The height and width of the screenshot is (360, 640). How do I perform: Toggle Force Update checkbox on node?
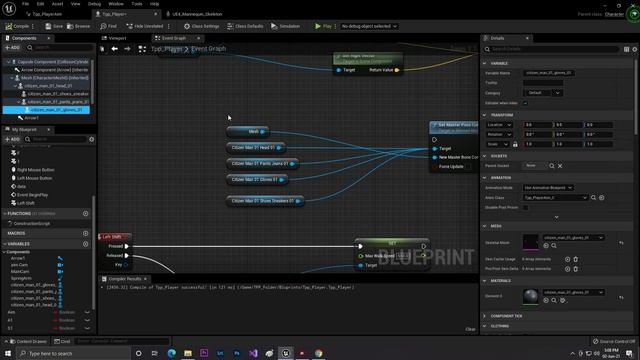coord(469,167)
